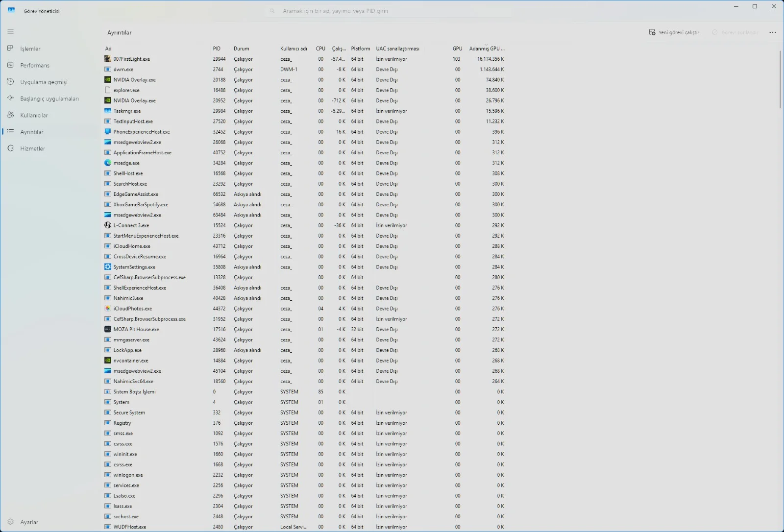Viewport: 784px width, 532px height.
Task: Click the Başlangıç uygulamaları sidebar icon
Action: [x=10, y=98]
